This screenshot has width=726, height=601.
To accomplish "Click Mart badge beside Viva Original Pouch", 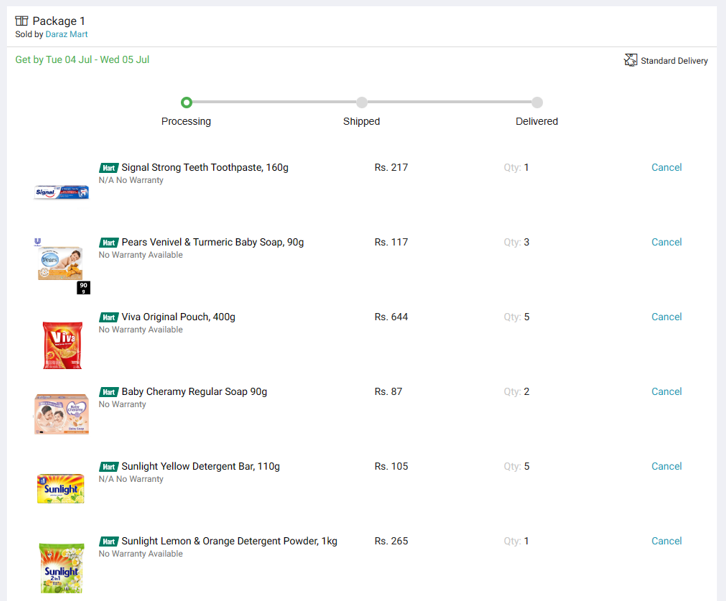I will [109, 317].
